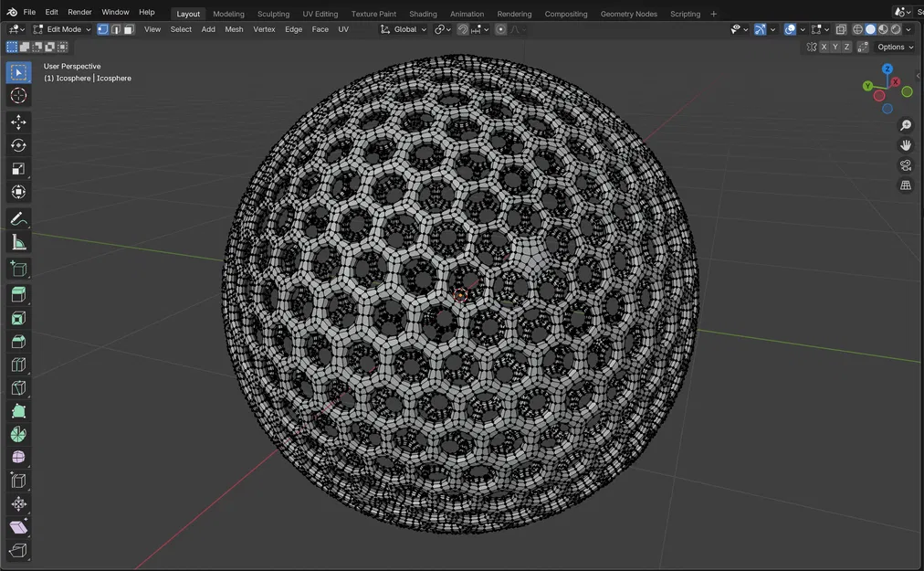Toggle the viewport into orthographic view
Image resolution: width=924 pixels, height=571 pixels.
(x=905, y=185)
